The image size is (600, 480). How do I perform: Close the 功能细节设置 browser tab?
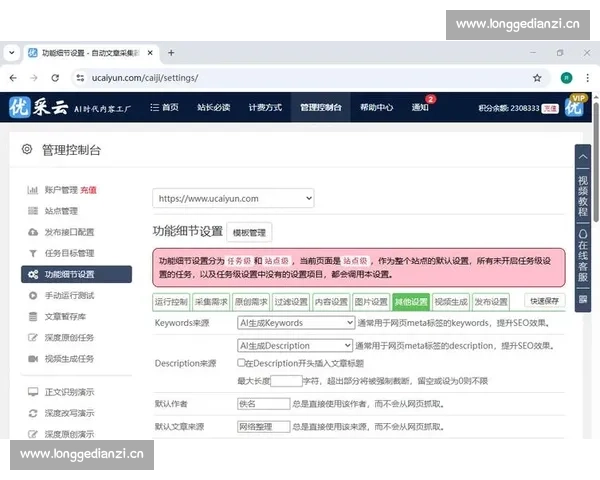click(x=150, y=53)
